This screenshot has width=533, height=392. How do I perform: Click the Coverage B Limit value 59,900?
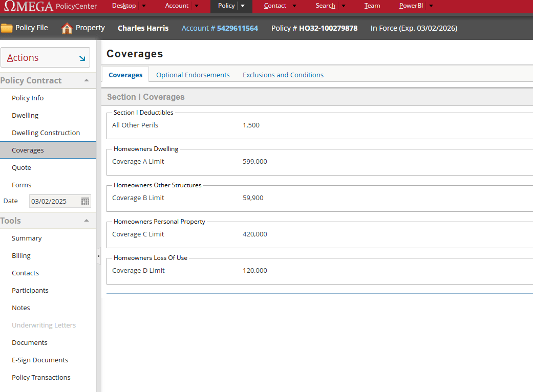pyautogui.click(x=253, y=198)
